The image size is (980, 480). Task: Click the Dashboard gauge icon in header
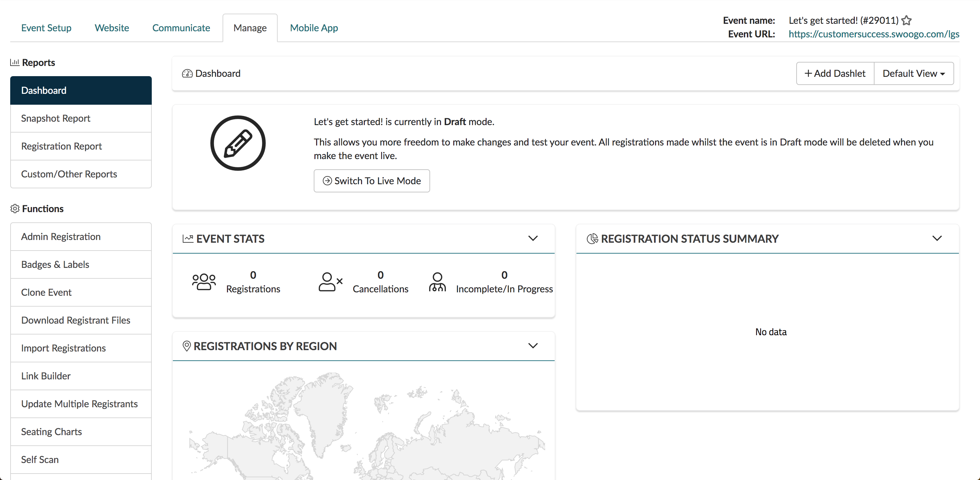[187, 73]
